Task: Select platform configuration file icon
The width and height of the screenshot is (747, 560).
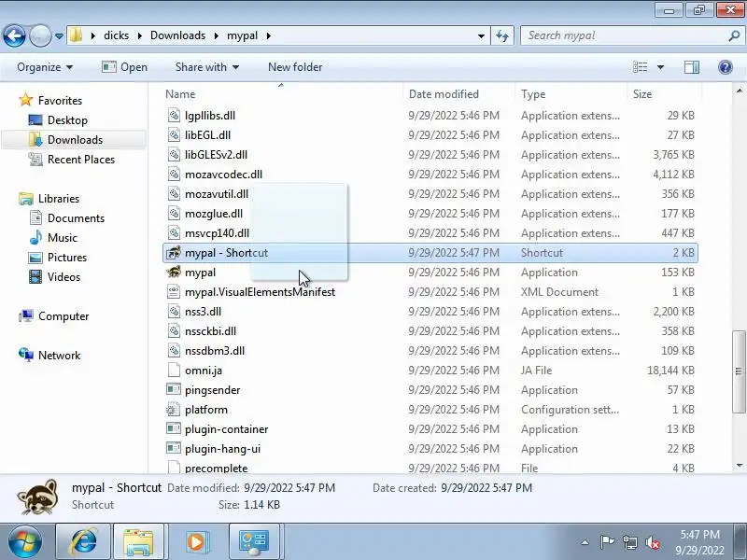Action: (174, 409)
